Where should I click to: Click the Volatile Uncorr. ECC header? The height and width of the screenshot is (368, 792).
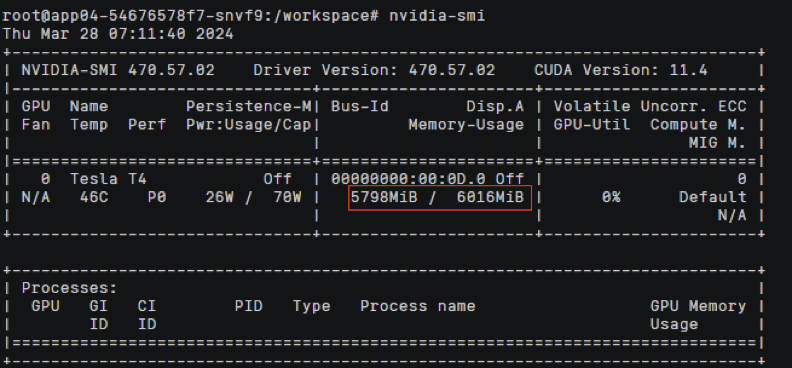(x=650, y=106)
